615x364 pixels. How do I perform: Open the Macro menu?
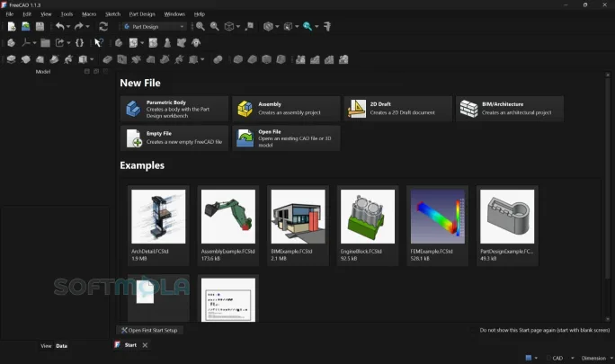pyautogui.click(x=89, y=14)
